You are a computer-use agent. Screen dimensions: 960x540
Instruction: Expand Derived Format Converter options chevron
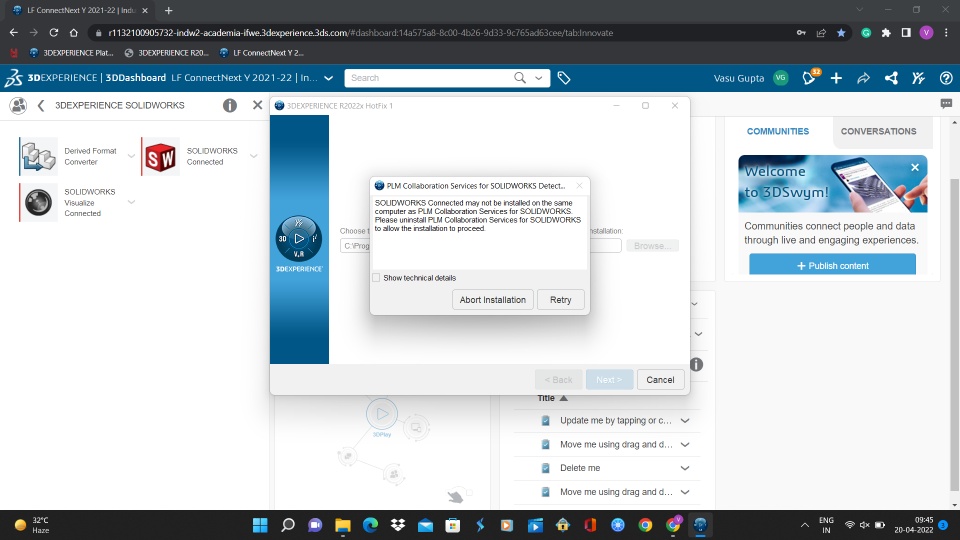[x=131, y=156]
